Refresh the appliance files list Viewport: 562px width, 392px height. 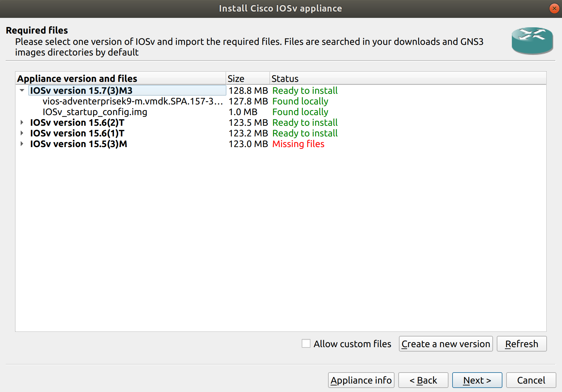(x=522, y=344)
